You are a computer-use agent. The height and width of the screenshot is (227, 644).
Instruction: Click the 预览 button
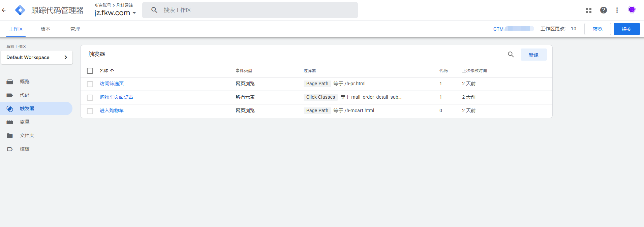[597, 29]
